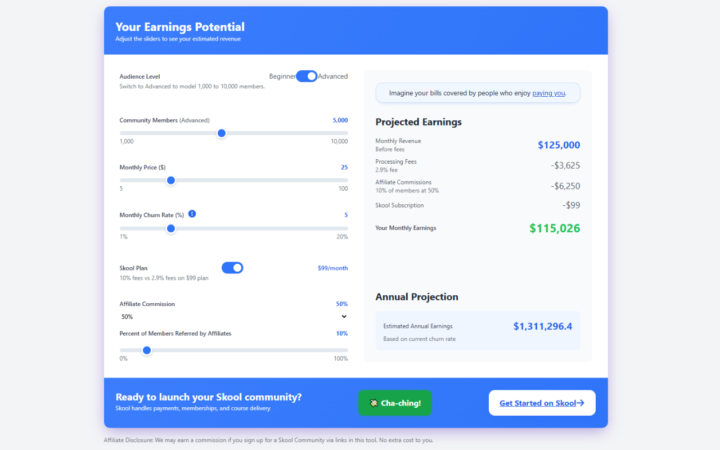Click the Affiliate Disclosure footer text

268,440
